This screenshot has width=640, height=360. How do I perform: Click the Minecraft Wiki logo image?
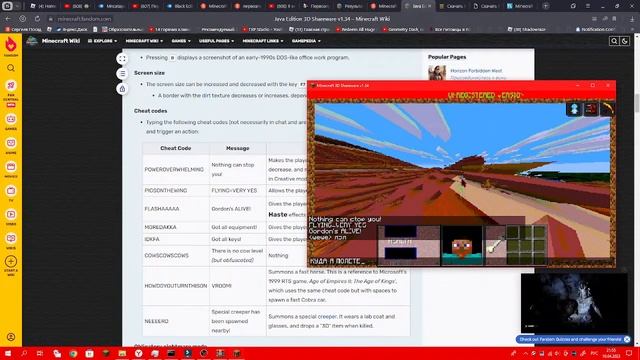click(32, 41)
